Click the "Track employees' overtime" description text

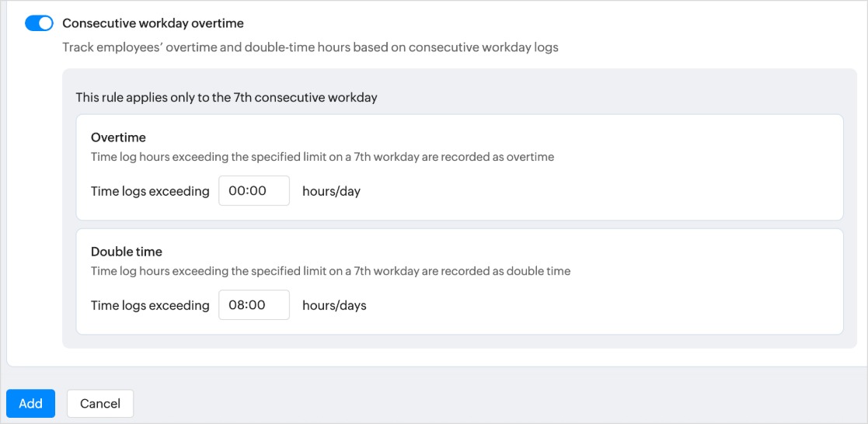tap(310, 47)
